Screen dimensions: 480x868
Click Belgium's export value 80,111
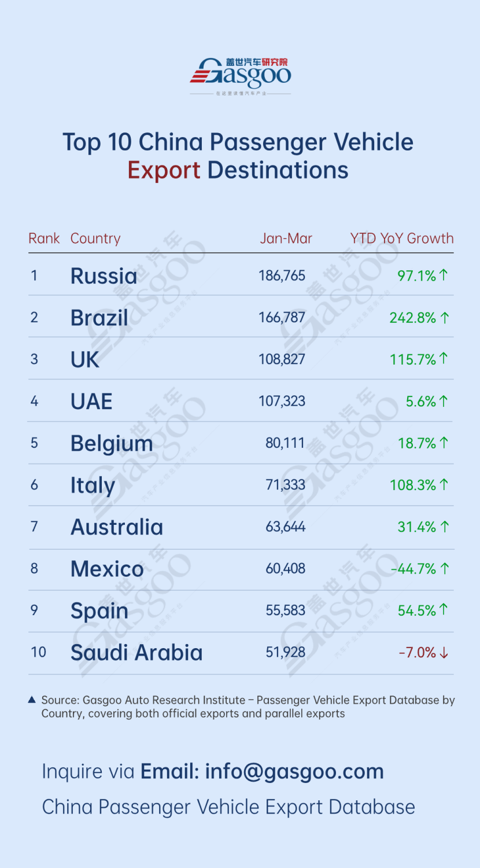[x=285, y=443]
